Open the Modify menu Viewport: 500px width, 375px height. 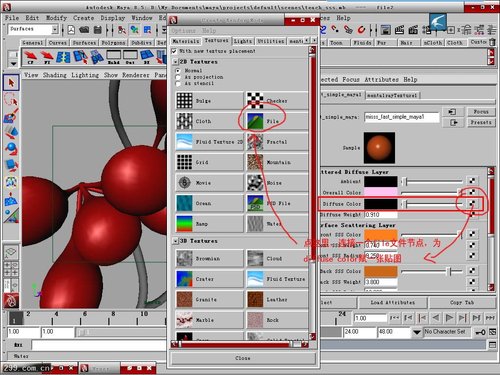[x=56, y=18]
